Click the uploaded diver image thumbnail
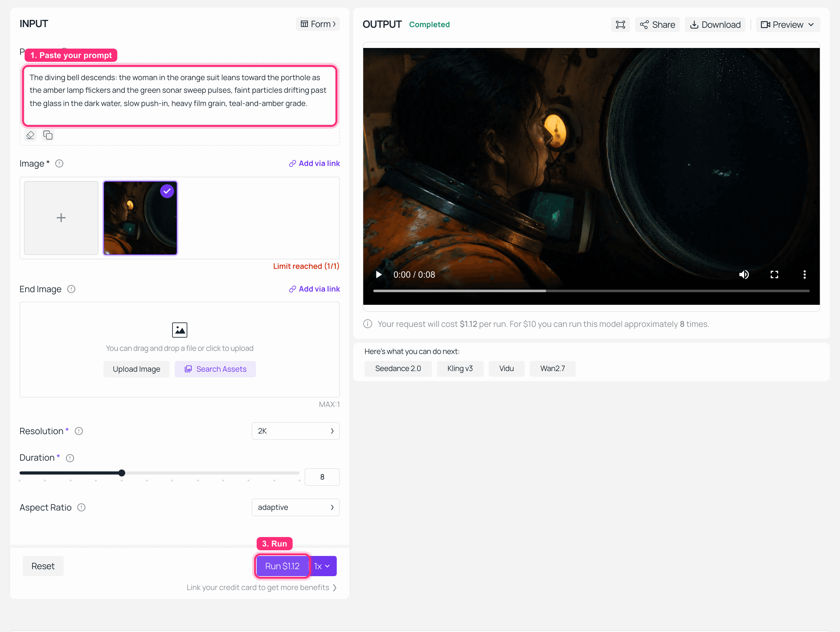The height and width of the screenshot is (632, 840). [140, 218]
